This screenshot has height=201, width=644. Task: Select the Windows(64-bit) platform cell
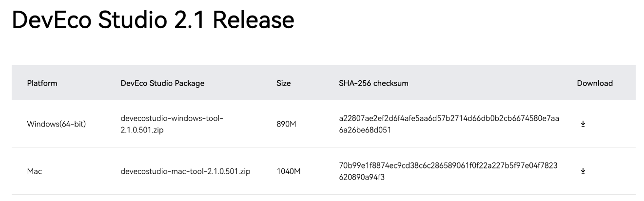56,124
